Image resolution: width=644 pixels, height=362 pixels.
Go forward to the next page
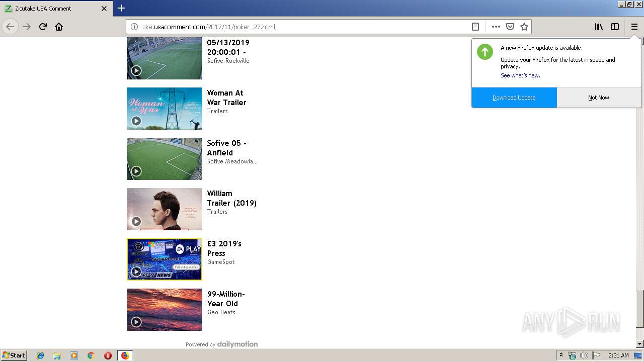[27, 27]
